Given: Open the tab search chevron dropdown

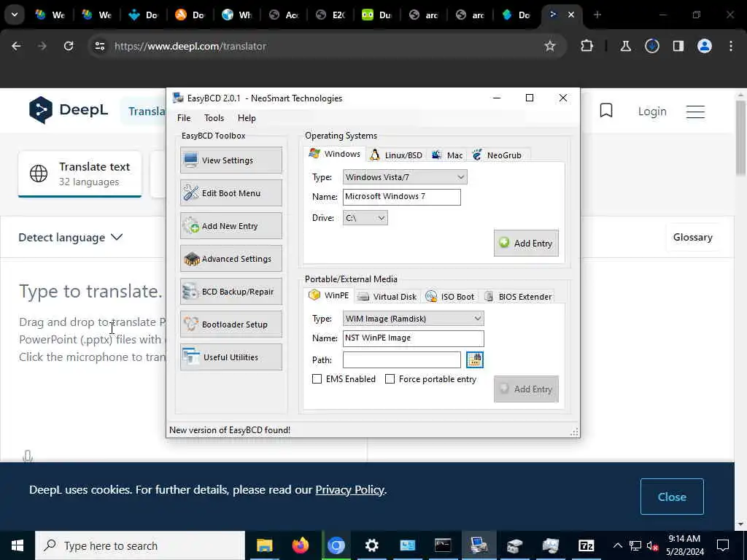Looking at the screenshot, I should [15, 15].
